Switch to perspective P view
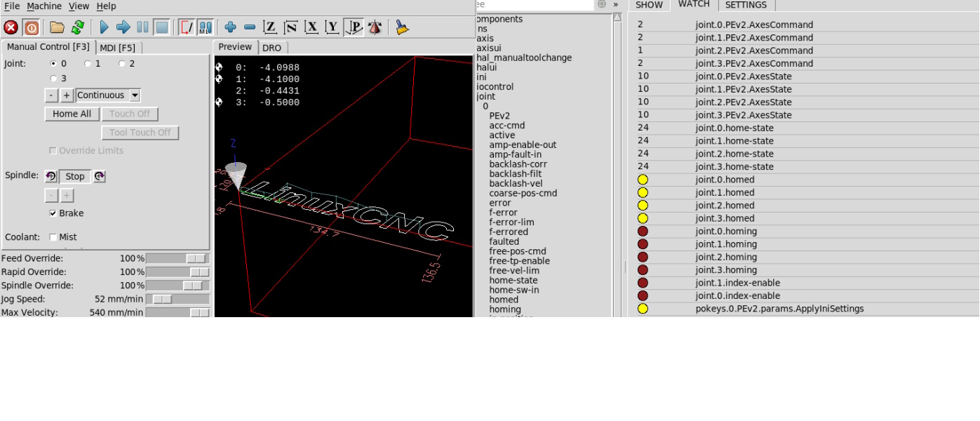This screenshot has height=421, width=980. click(354, 27)
